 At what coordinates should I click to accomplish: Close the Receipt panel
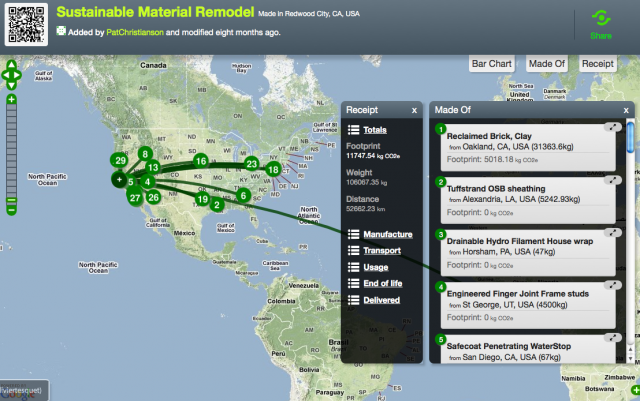[x=414, y=109]
